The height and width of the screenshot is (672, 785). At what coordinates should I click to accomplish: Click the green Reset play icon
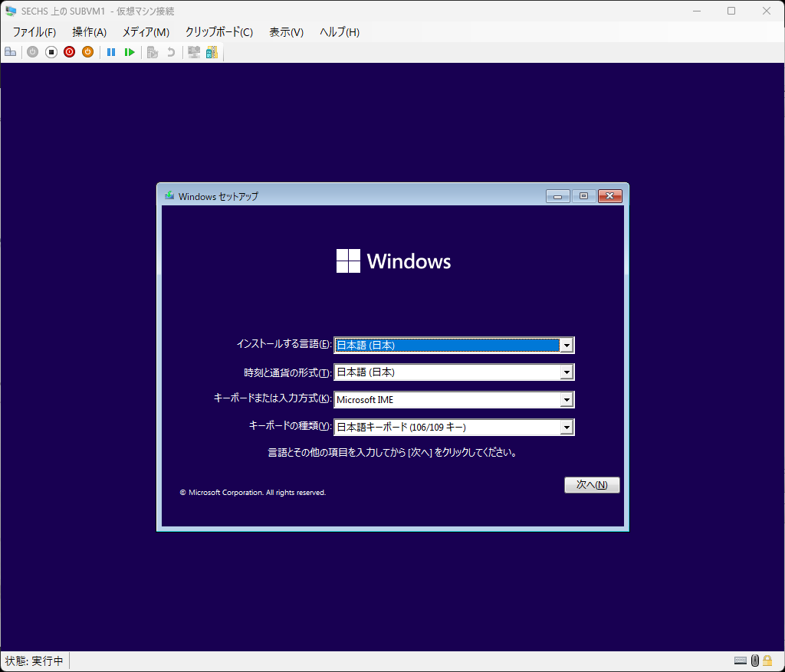coord(130,52)
